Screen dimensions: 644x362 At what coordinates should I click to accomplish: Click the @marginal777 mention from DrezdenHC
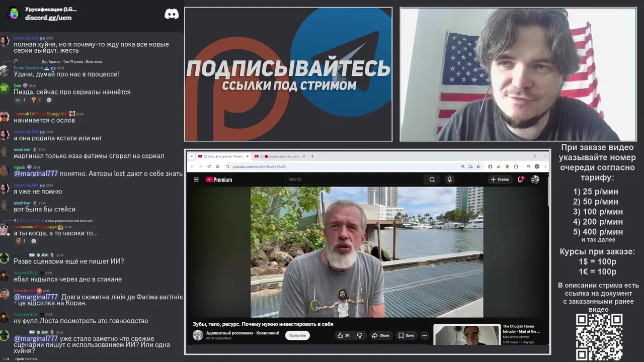(36, 297)
